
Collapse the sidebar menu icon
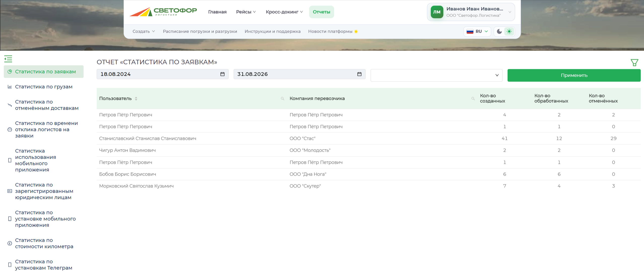click(x=8, y=59)
